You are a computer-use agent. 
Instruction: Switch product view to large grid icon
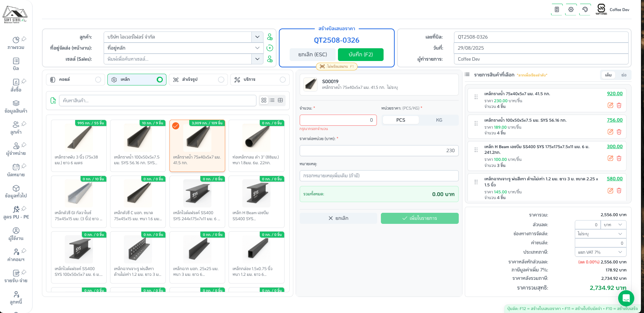point(264,100)
